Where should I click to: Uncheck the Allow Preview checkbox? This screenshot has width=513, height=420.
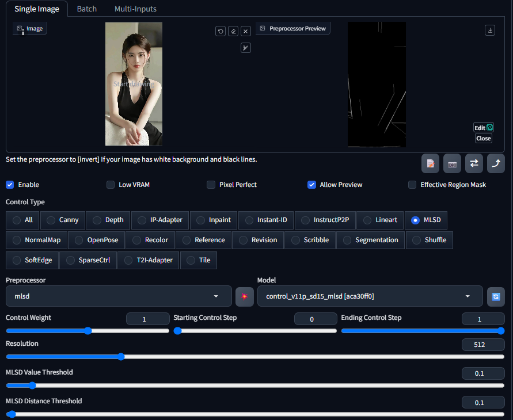pos(311,185)
